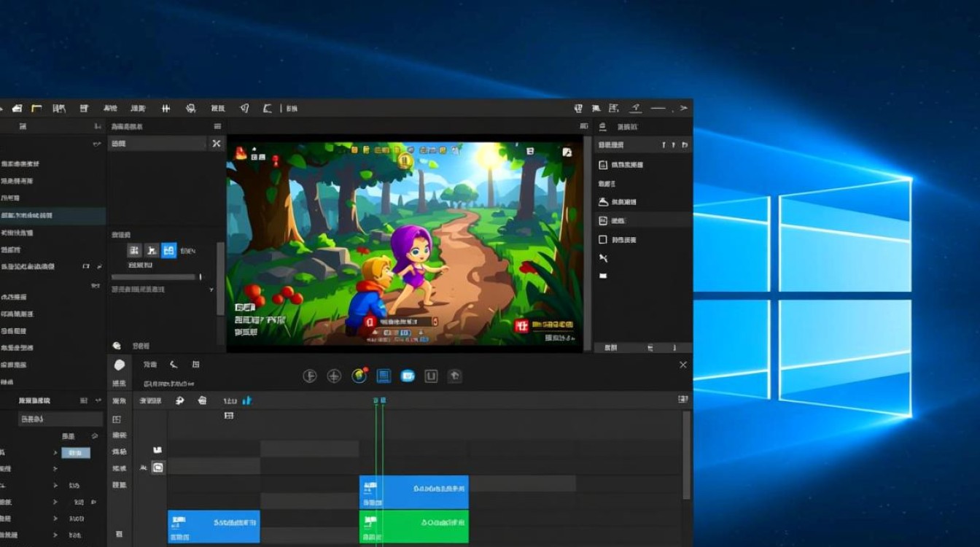Click the yellow folder icon in top toolbar

point(36,108)
